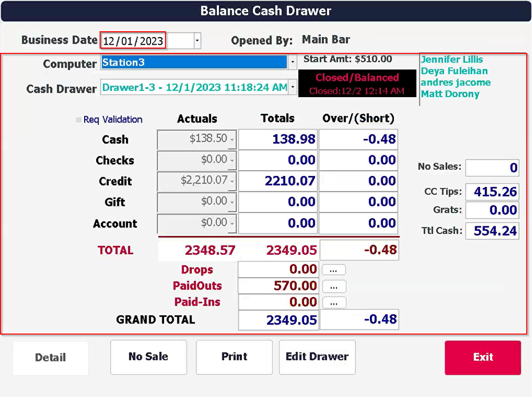This screenshot has width=532, height=397.
Task: Click the Ttl Cash value 554.24
Action: [x=492, y=231]
